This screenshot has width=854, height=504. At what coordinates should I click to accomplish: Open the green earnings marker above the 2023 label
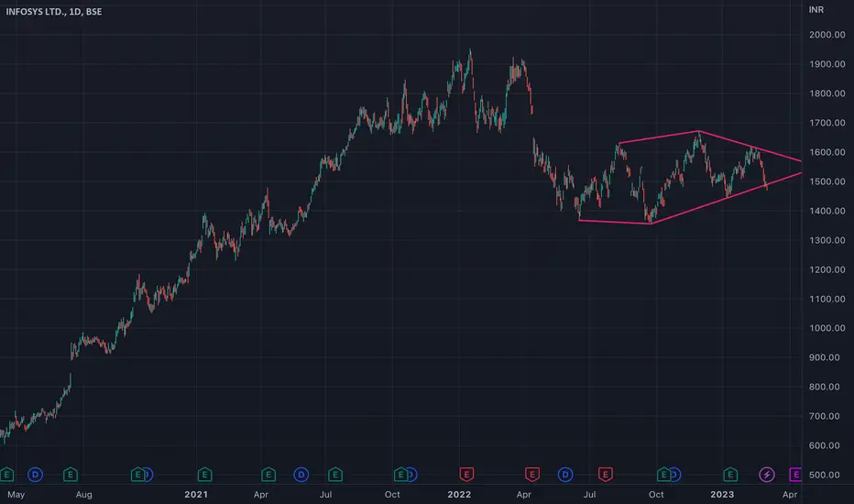point(729,475)
